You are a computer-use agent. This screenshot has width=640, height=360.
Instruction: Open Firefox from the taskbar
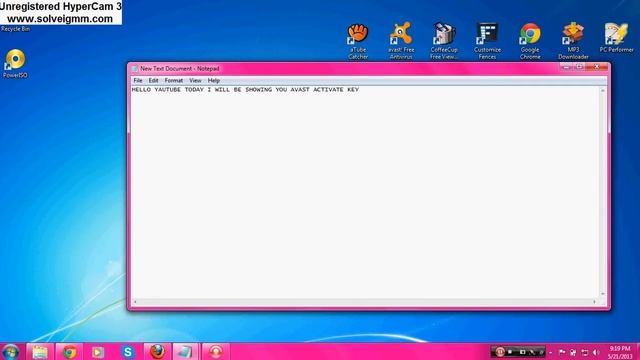[157, 352]
